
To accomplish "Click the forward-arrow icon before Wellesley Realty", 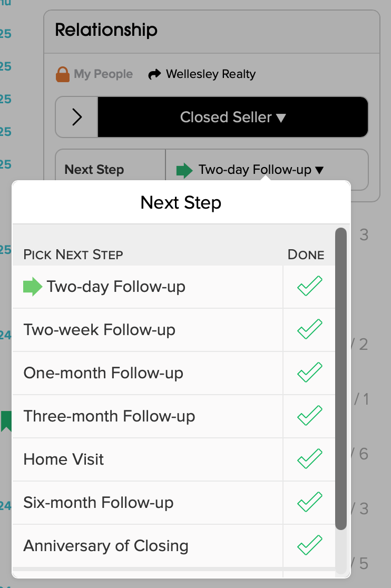I will coord(154,74).
